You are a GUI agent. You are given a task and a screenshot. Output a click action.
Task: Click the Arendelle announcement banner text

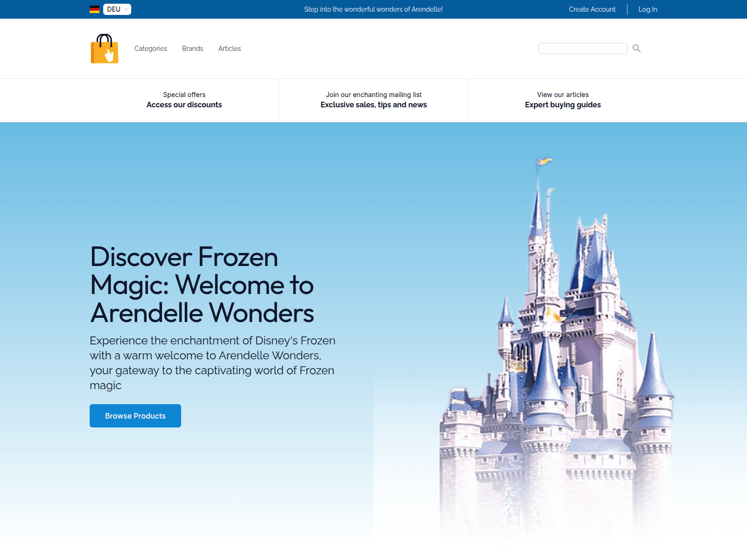[x=373, y=9]
